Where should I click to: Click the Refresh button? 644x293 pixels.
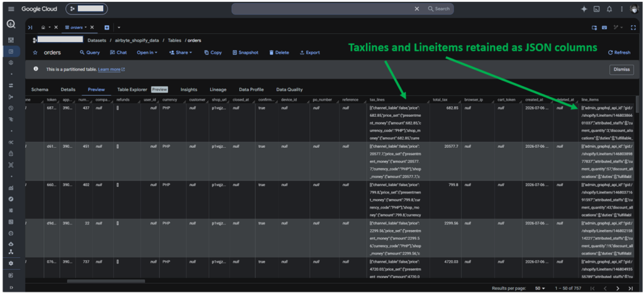click(619, 53)
